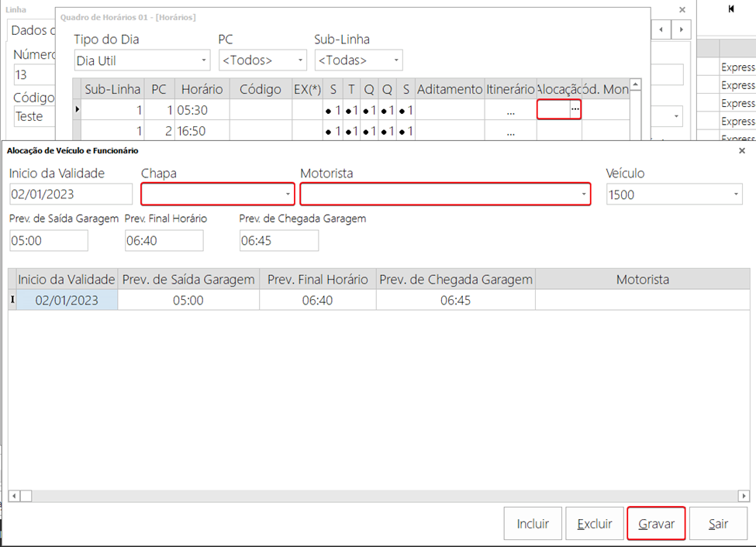Click the row indicator of the allocation grid row
The image size is (756, 547).
coord(12,300)
